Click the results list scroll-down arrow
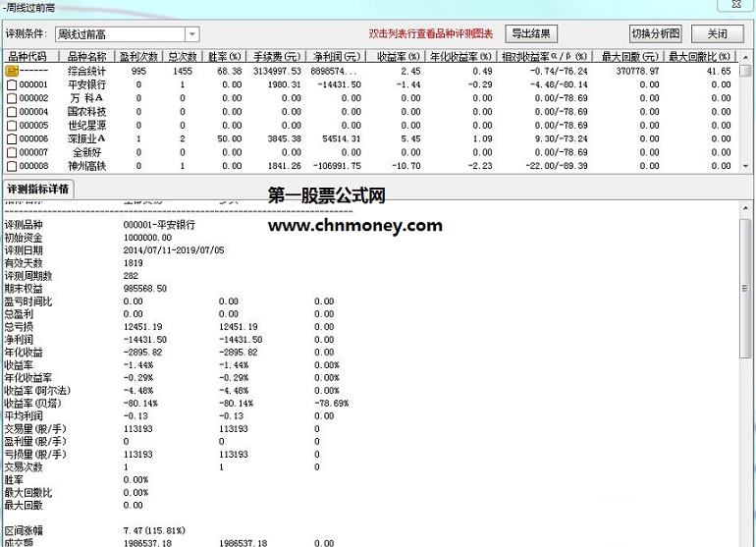Viewport: 756px width, 547px height. (x=745, y=166)
